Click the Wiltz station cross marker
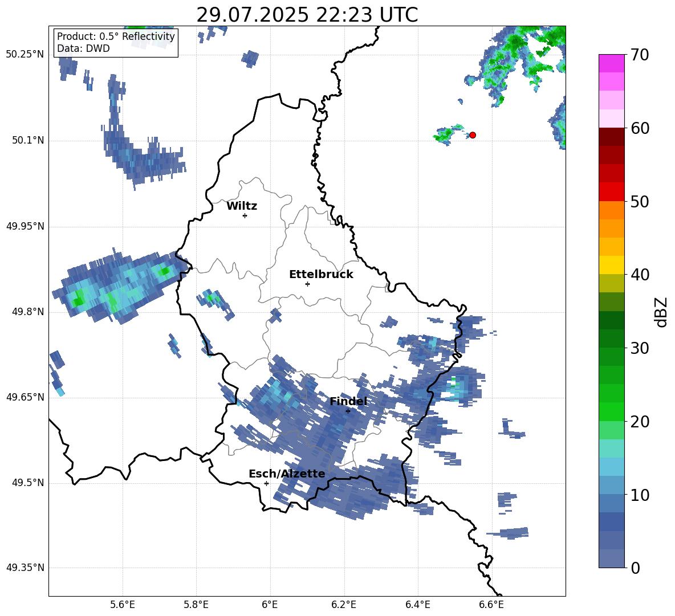The height and width of the screenshot is (616, 675). (x=245, y=215)
